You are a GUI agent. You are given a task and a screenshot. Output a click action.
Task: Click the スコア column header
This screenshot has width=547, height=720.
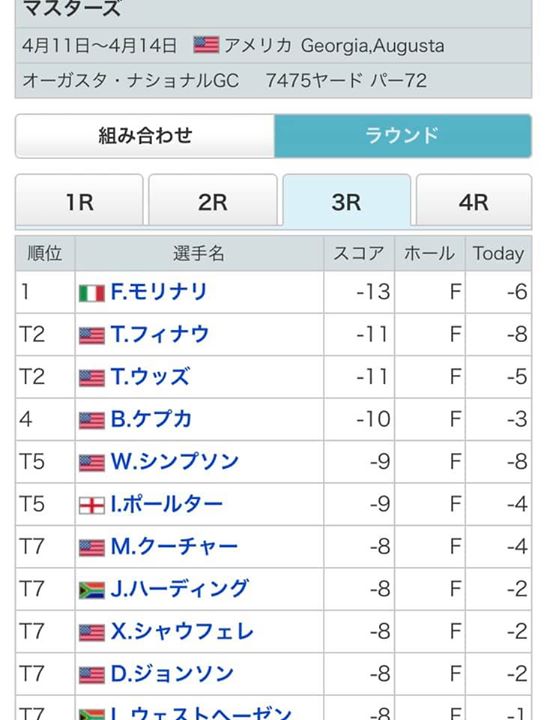[x=359, y=253]
